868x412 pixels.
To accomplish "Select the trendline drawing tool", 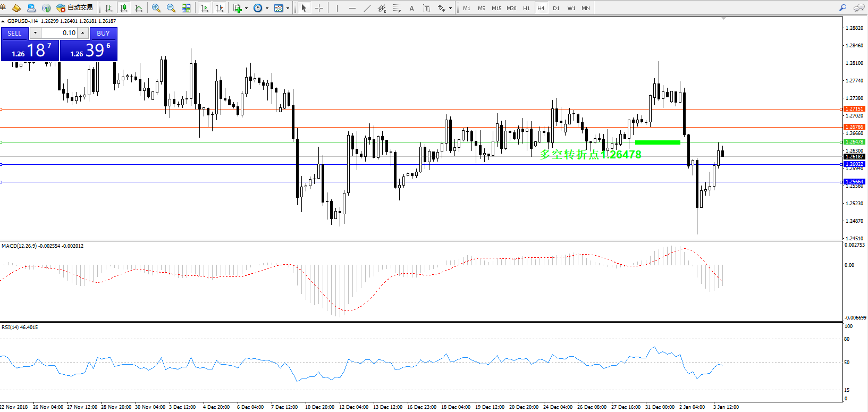I will pyautogui.click(x=367, y=8).
